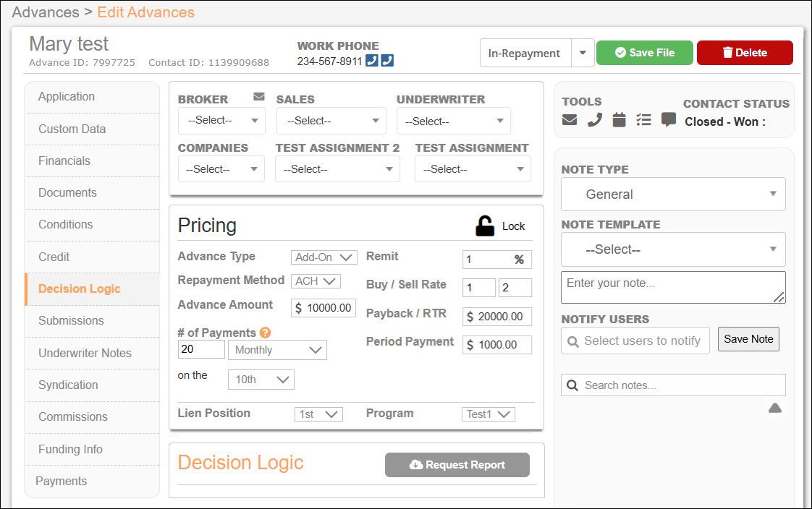Open the calendar tool in Tools

coord(619,120)
